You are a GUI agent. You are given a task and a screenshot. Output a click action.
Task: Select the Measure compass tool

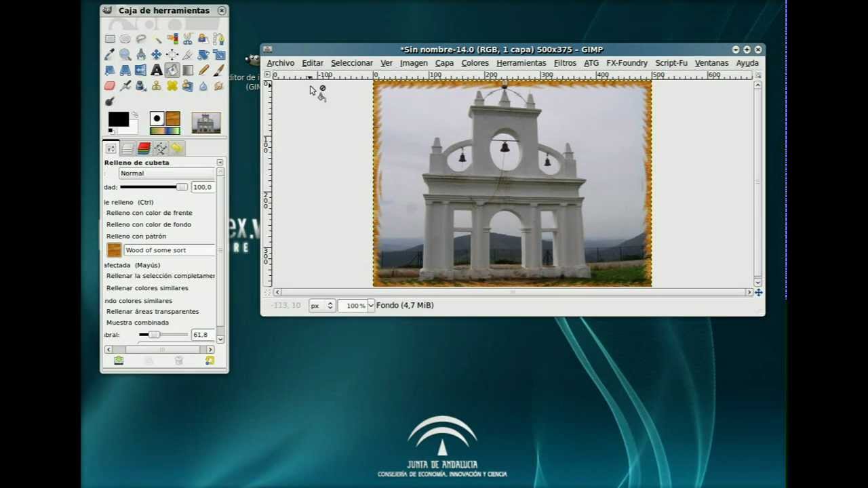click(141, 54)
